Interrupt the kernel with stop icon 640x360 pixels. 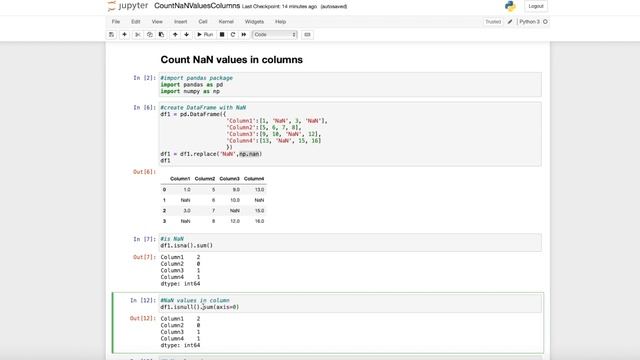click(222, 35)
